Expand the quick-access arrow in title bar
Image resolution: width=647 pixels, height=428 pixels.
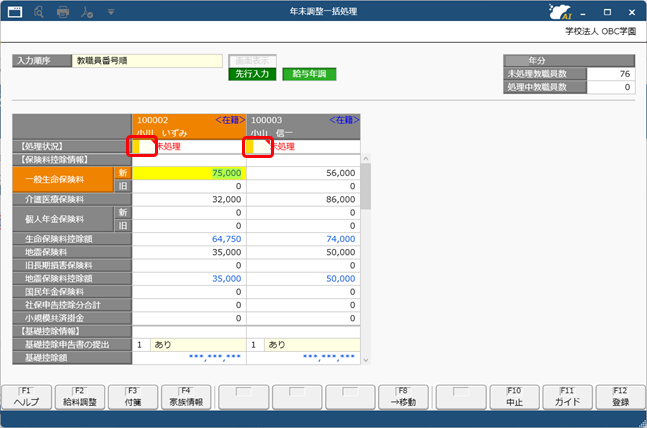point(109,12)
